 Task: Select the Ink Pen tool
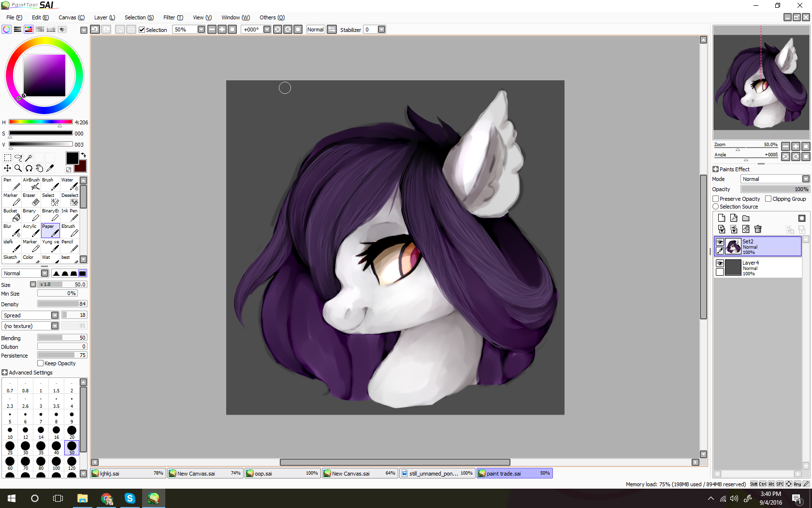point(70,215)
